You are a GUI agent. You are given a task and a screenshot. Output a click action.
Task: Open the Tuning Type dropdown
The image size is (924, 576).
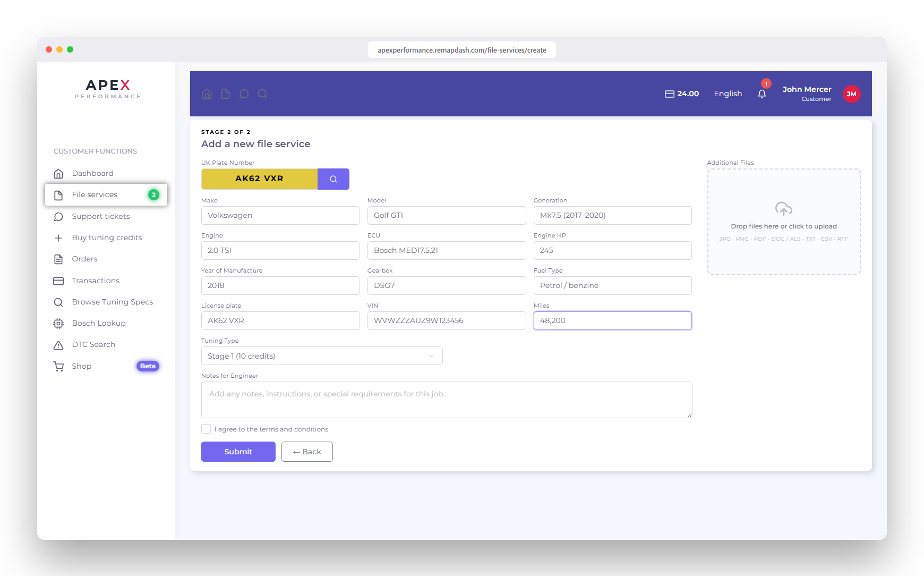coord(322,356)
